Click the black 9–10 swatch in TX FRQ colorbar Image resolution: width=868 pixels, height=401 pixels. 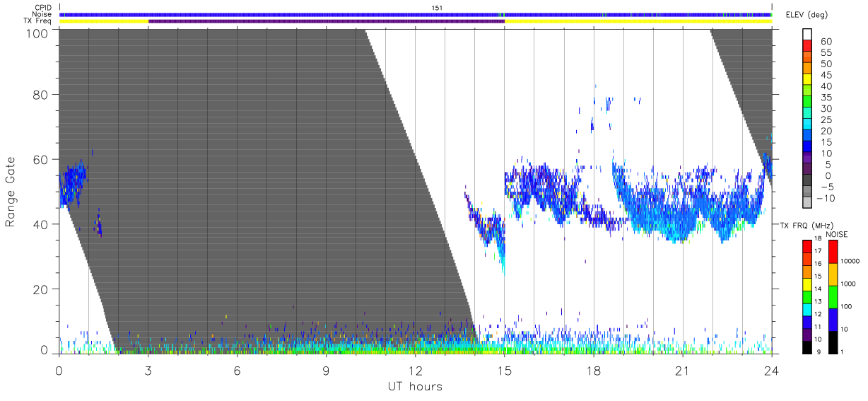807,346
